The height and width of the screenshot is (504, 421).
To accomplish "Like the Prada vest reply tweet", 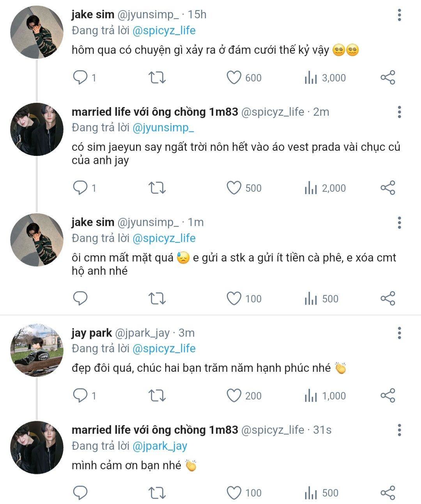I will [x=234, y=188].
